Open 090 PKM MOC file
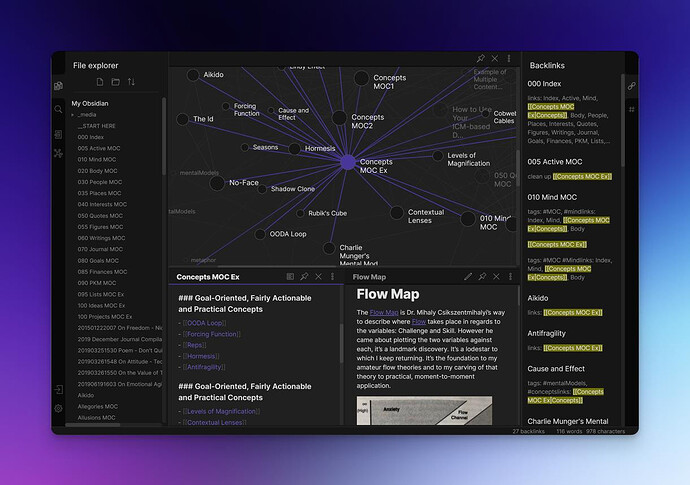The width and height of the screenshot is (690, 485). pyautogui.click(x=97, y=283)
